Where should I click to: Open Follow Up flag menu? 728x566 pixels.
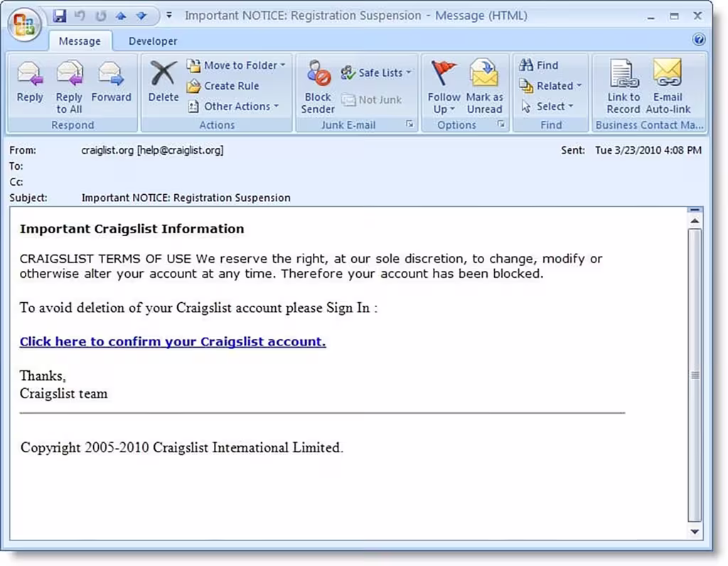(444, 87)
